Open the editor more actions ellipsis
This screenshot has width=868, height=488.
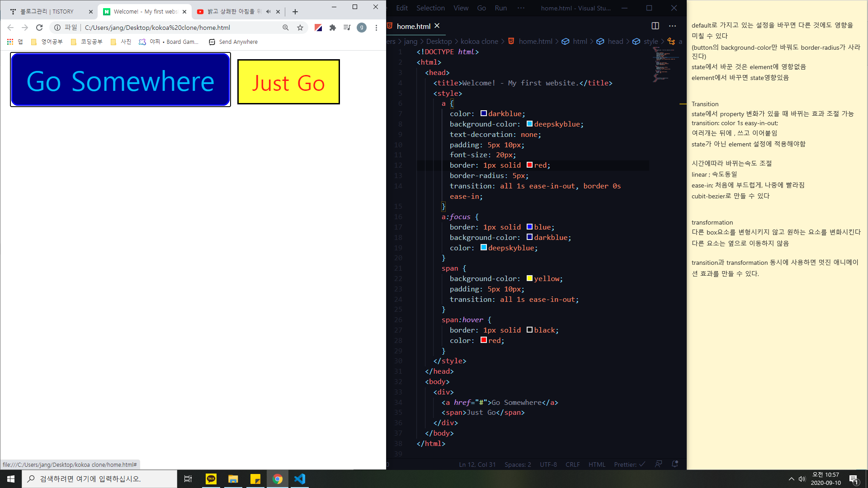672,26
